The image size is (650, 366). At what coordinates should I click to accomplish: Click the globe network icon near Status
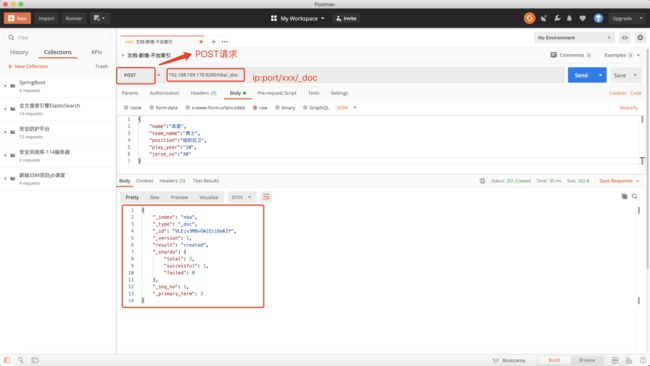pyautogui.click(x=482, y=181)
